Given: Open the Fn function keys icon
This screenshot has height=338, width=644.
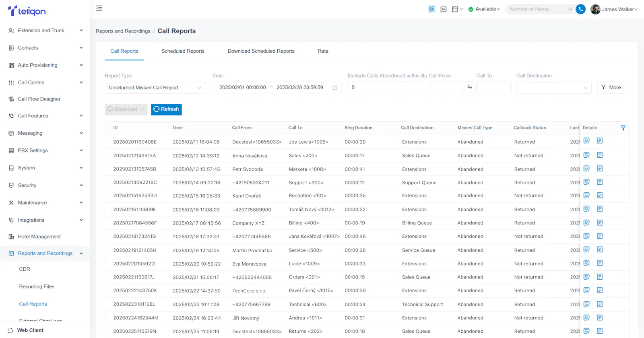Looking at the screenshot, I should (x=444, y=9).
